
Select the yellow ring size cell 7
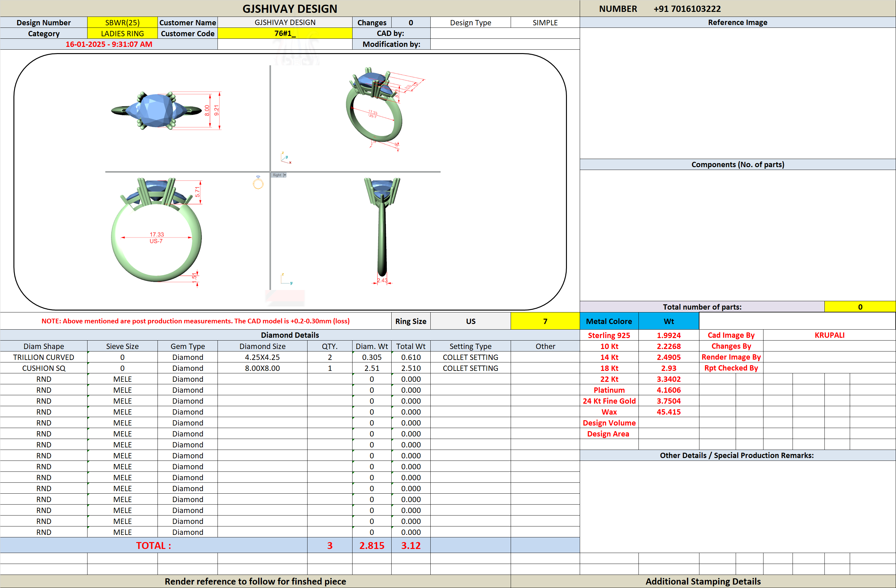tap(545, 321)
